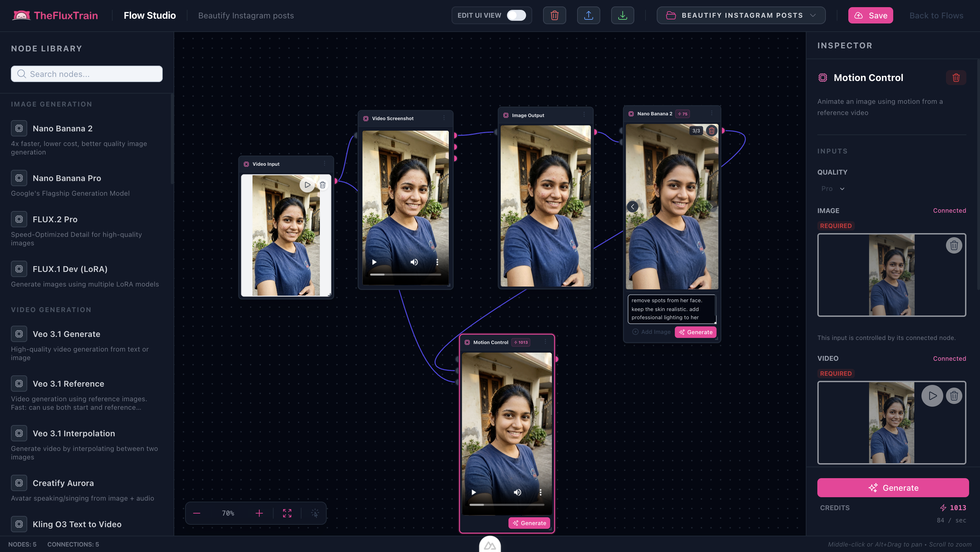Add FLUX.2 Pro node from library
Screen dimensions: 980x552
[87, 229]
